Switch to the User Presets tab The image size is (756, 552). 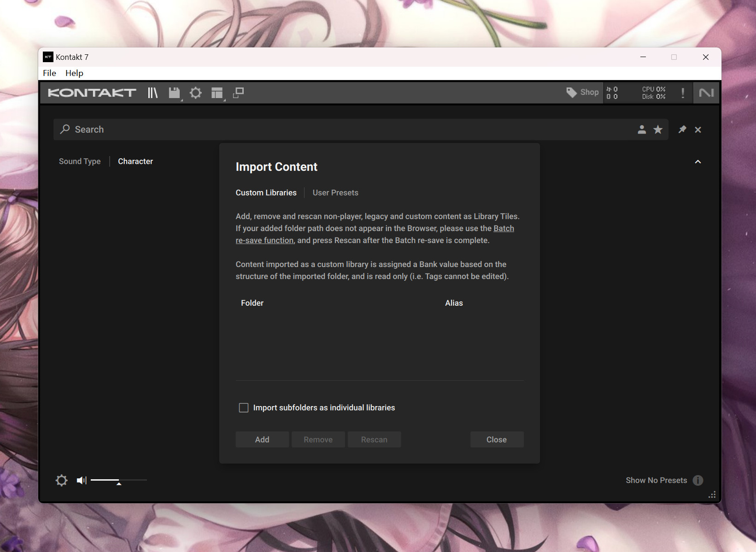335,193
